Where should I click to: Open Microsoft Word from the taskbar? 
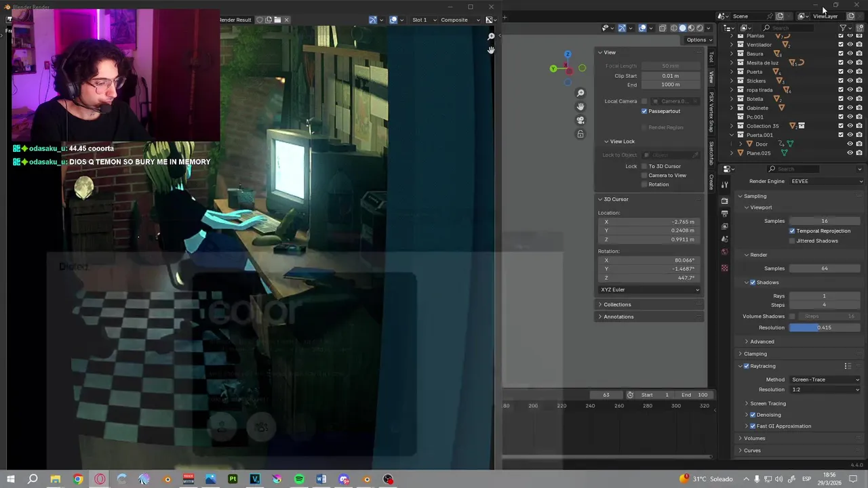(x=321, y=479)
